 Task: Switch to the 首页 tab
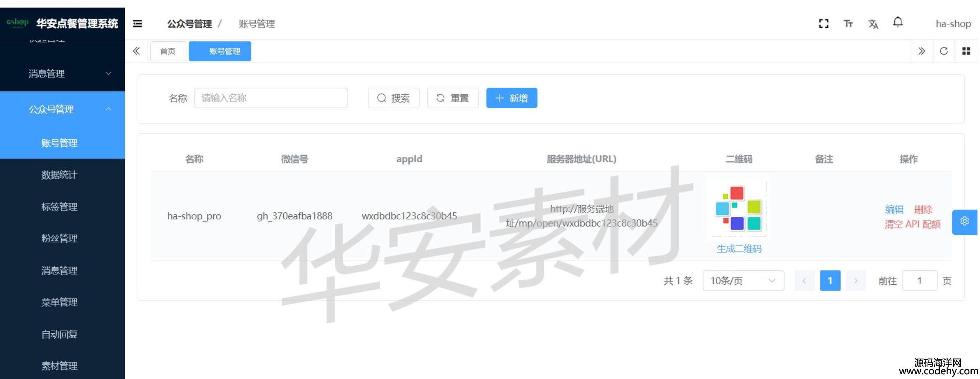coord(168,51)
